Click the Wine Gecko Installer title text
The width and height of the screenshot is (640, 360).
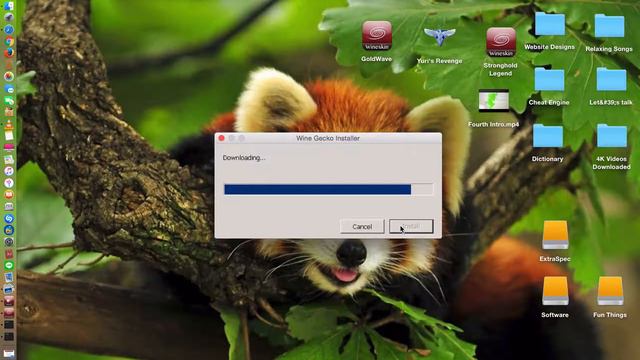(328, 138)
